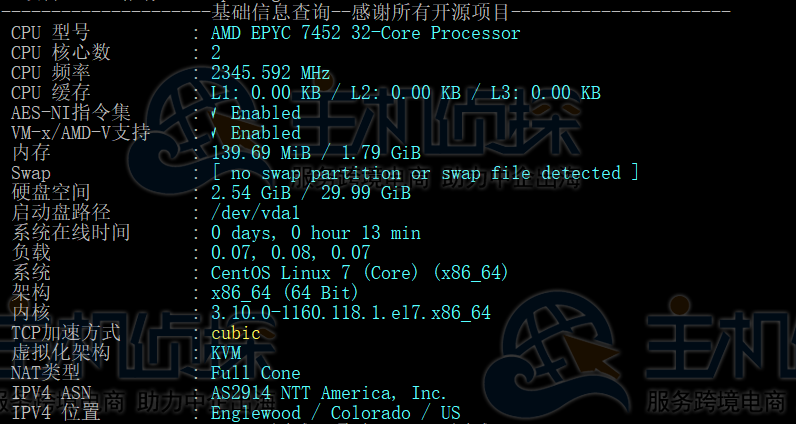Select kernel version 3.10.0-1160.118.1.el7.x86_64
The height and width of the screenshot is (424, 796).
pyautogui.click(x=350, y=313)
